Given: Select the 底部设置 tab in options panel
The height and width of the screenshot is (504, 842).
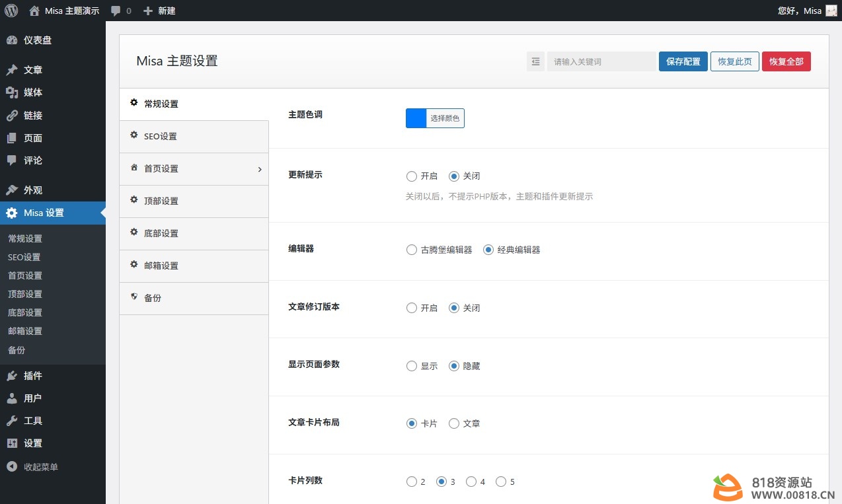Looking at the screenshot, I should pos(194,234).
